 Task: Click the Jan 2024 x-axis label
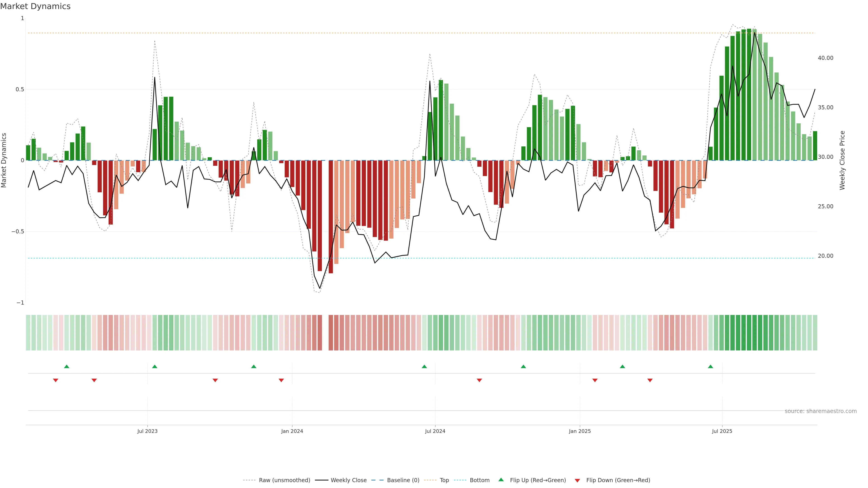click(292, 431)
